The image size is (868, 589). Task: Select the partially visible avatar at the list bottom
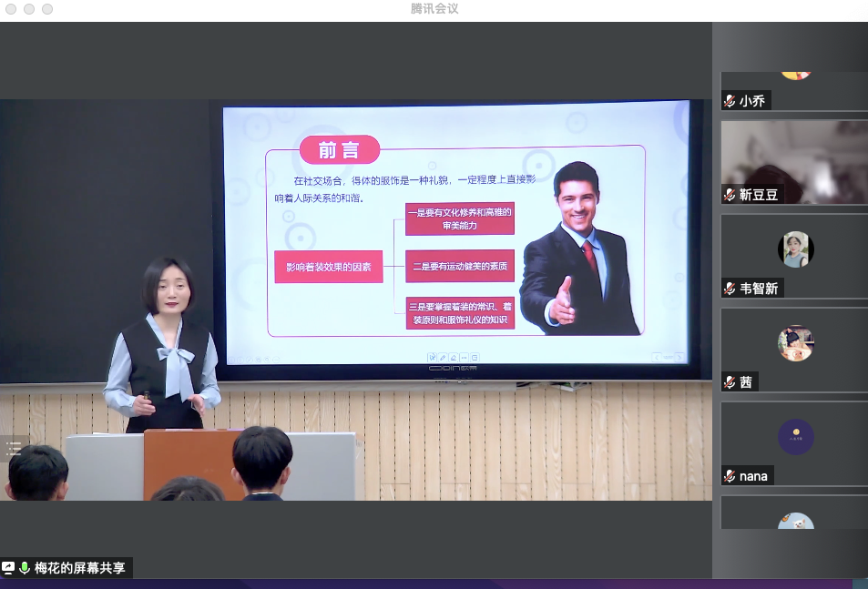pos(795,521)
